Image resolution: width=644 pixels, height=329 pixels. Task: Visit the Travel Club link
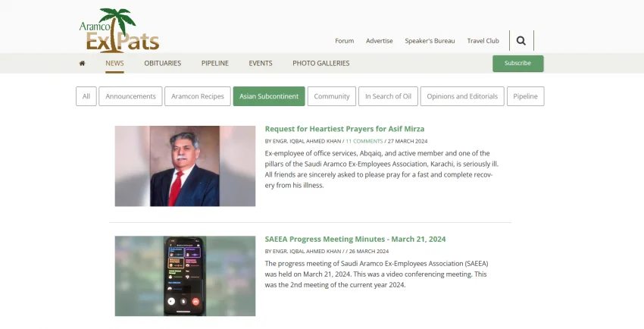[483, 41]
